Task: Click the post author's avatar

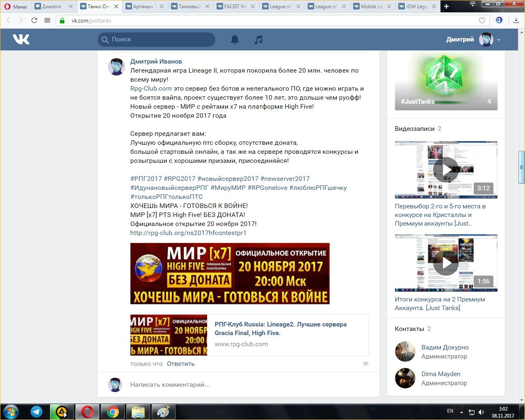Action: click(116, 67)
